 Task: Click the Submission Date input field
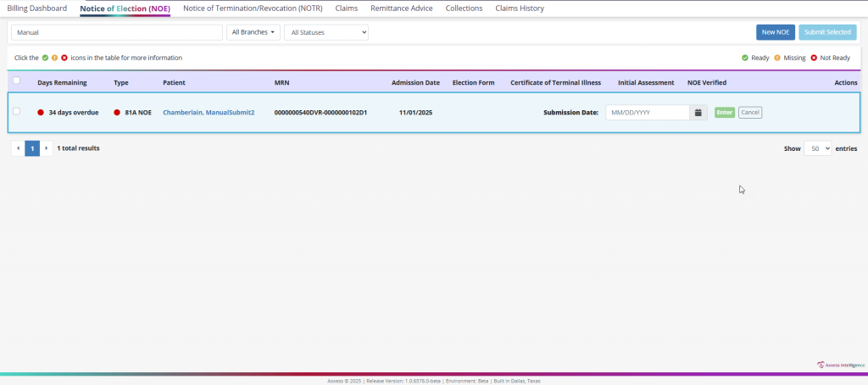tap(647, 112)
